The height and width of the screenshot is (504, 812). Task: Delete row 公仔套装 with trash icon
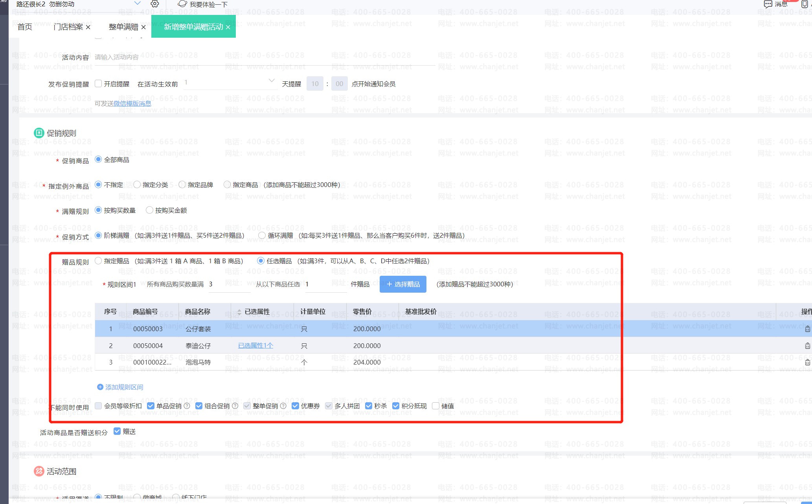click(x=807, y=329)
